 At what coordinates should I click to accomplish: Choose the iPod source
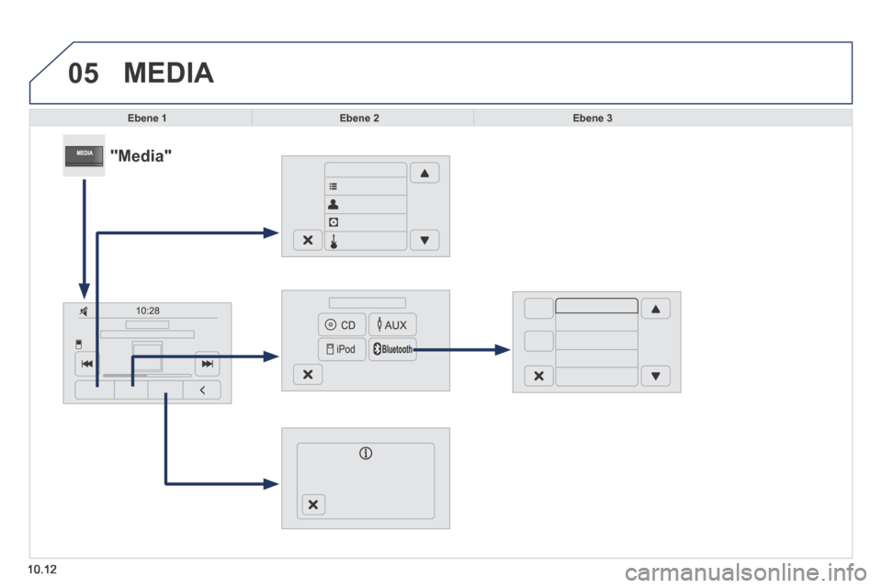342,349
